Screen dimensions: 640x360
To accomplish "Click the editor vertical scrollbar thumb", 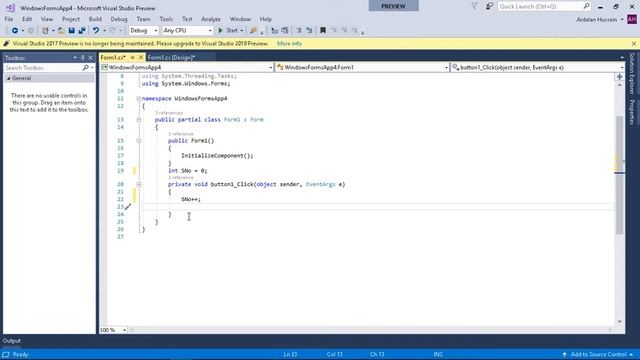I will (x=619, y=175).
